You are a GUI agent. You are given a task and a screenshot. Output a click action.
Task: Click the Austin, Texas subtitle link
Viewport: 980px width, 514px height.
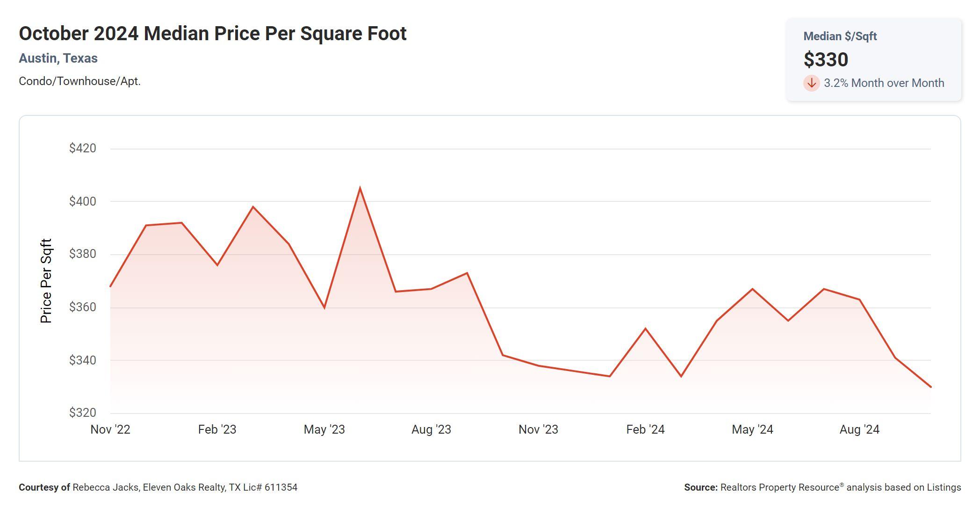[58, 58]
